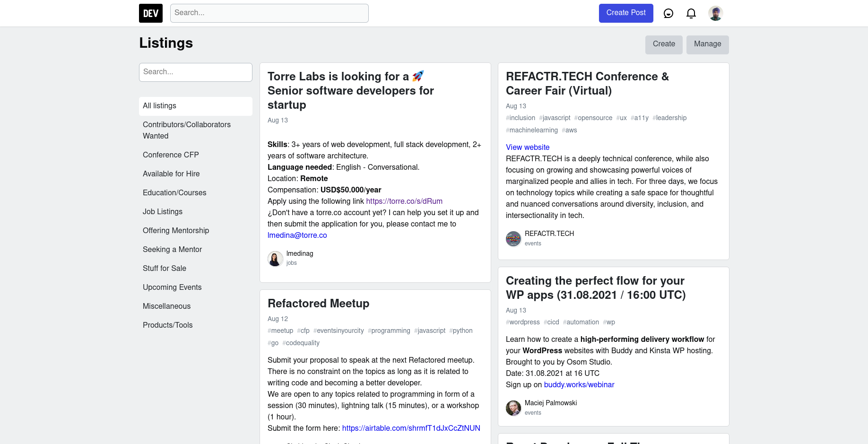Show the Products/Tools category
Image resolution: width=868 pixels, height=444 pixels.
coord(168,325)
